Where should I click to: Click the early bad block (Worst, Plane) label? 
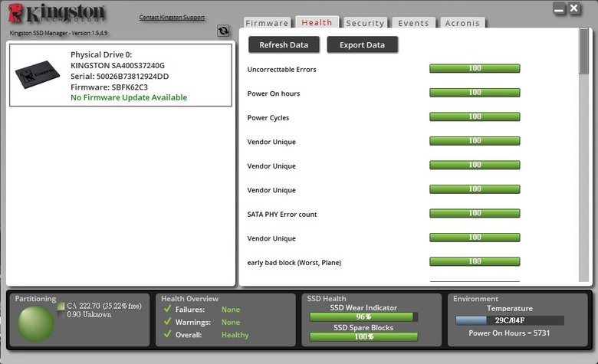pyautogui.click(x=294, y=263)
